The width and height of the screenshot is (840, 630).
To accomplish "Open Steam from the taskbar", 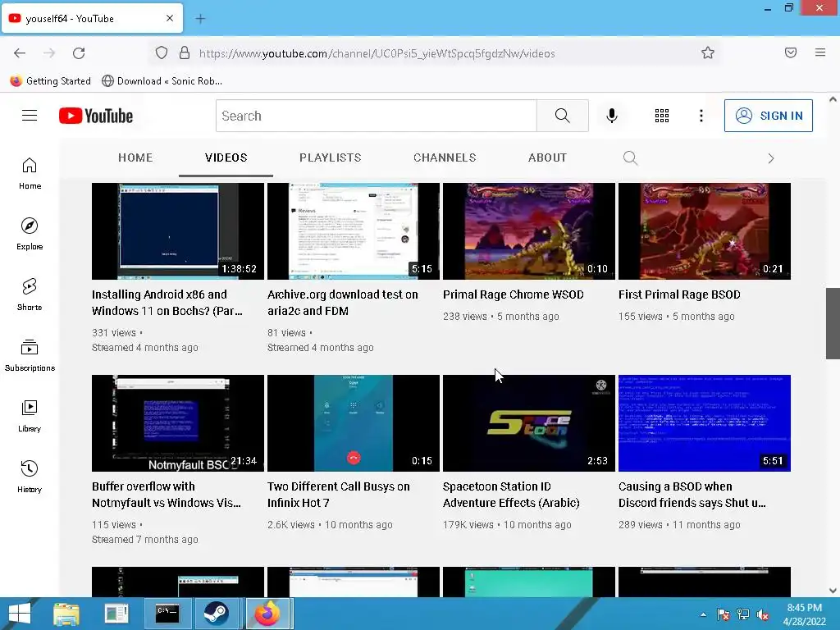I will click(x=216, y=614).
